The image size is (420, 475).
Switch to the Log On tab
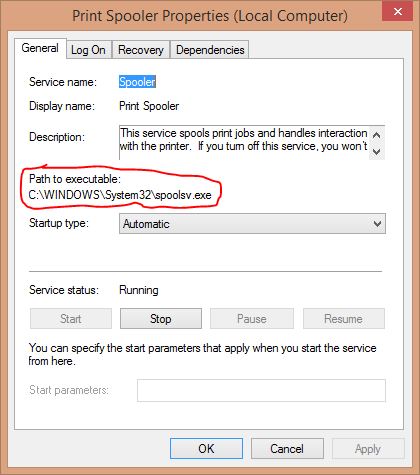coord(88,50)
